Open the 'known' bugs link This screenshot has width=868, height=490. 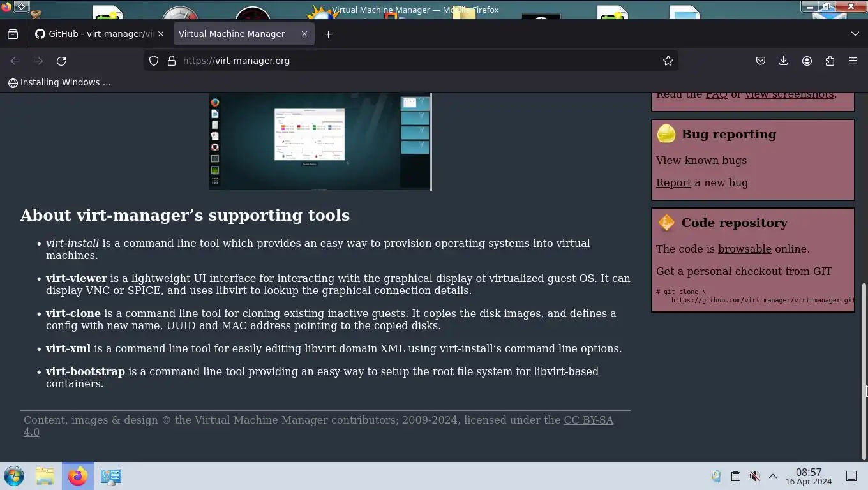pyautogui.click(x=701, y=160)
